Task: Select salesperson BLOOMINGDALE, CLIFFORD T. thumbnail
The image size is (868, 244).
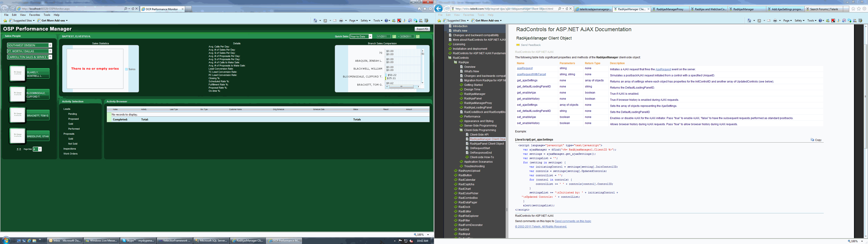Action: 18,94
